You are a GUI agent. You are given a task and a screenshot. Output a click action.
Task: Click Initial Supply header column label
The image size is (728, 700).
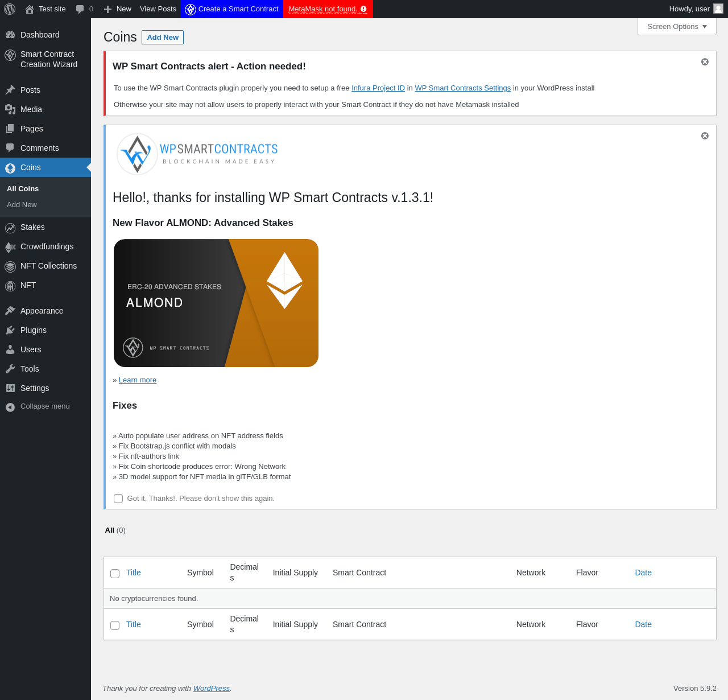click(295, 573)
